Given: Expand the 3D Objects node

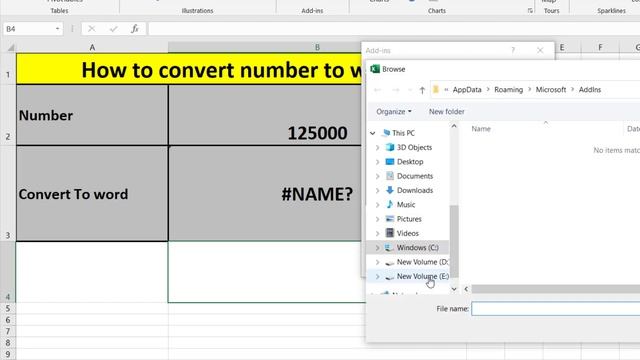Looking at the screenshot, I should [x=378, y=147].
